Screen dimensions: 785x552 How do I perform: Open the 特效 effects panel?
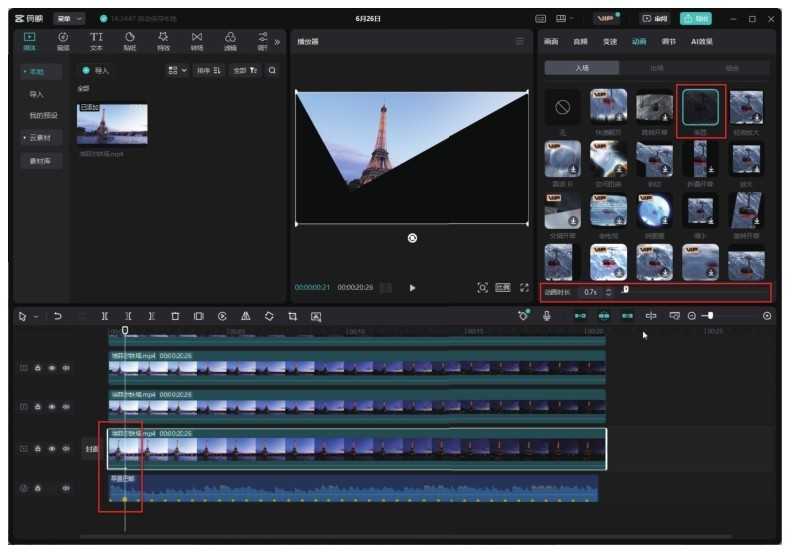pyautogui.click(x=163, y=41)
